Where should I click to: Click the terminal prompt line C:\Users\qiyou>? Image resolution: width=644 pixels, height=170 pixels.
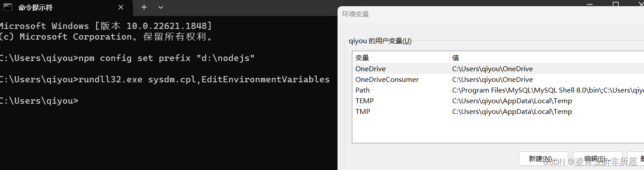click(39, 101)
